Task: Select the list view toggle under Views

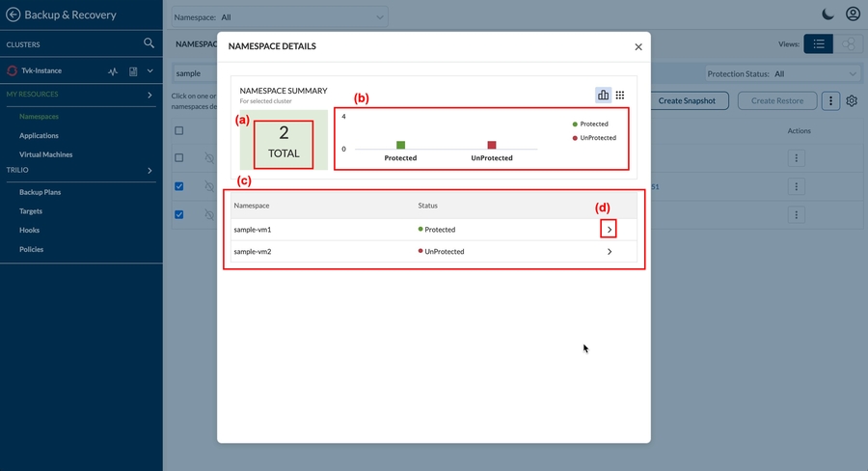Action: (x=818, y=44)
